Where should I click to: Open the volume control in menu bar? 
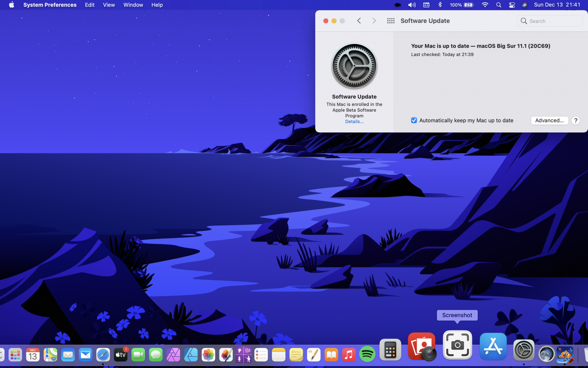pyautogui.click(x=412, y=5)
